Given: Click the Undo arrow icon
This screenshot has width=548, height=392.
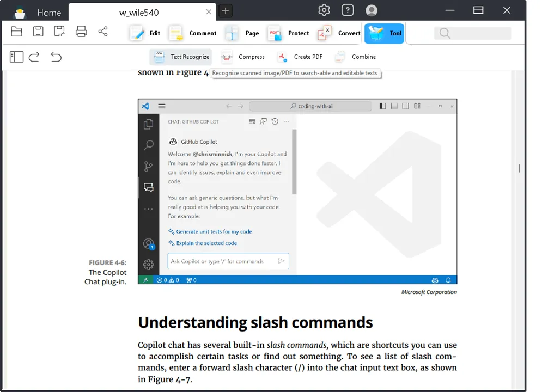Looking at the screenshot, I should (x=56, y=57).
